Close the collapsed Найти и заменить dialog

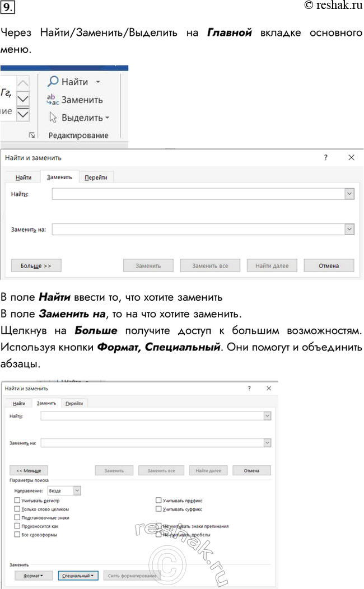point(351,158)
